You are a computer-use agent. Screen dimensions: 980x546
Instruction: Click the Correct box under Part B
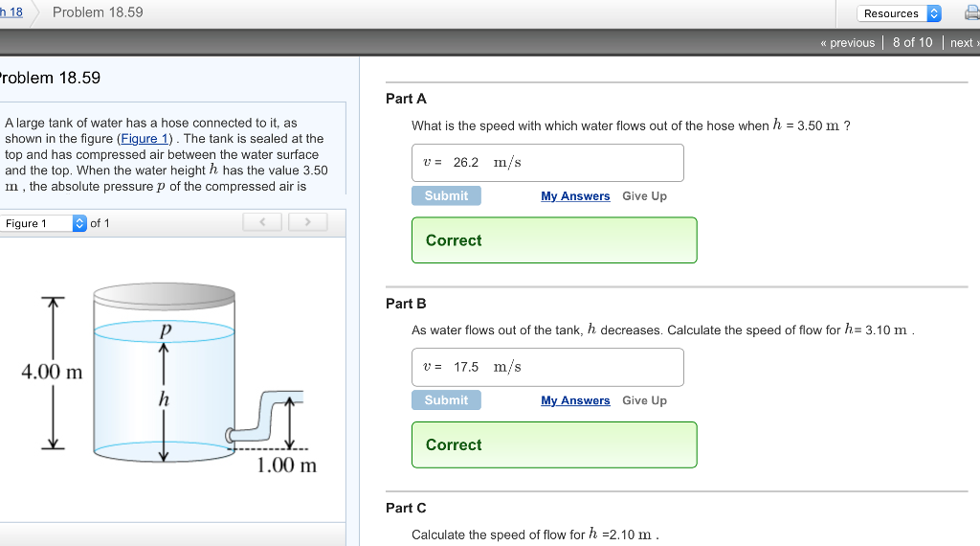[554, 444]
